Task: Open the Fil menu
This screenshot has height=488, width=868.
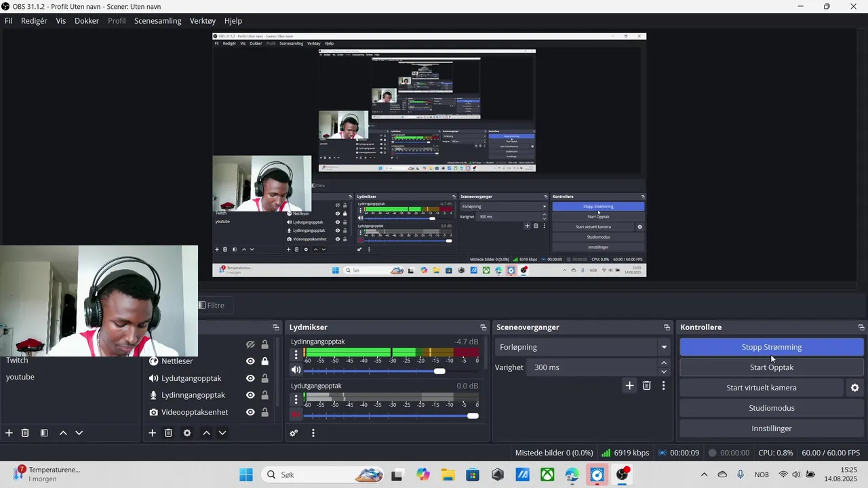Action: (8, 21)
